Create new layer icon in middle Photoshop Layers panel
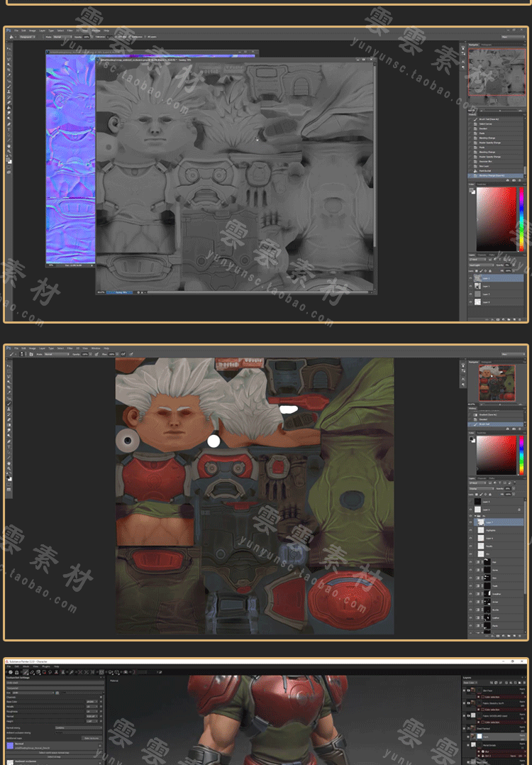Image resolution: width=532 pixels, height=765 pixels. tap(514, 636)
